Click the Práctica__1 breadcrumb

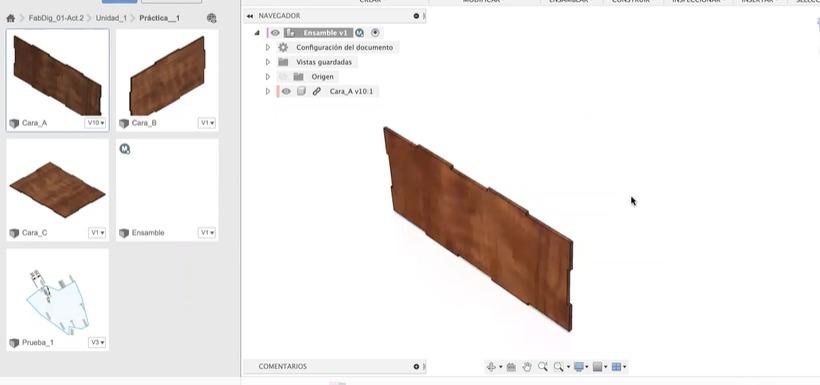pos(160,18)
